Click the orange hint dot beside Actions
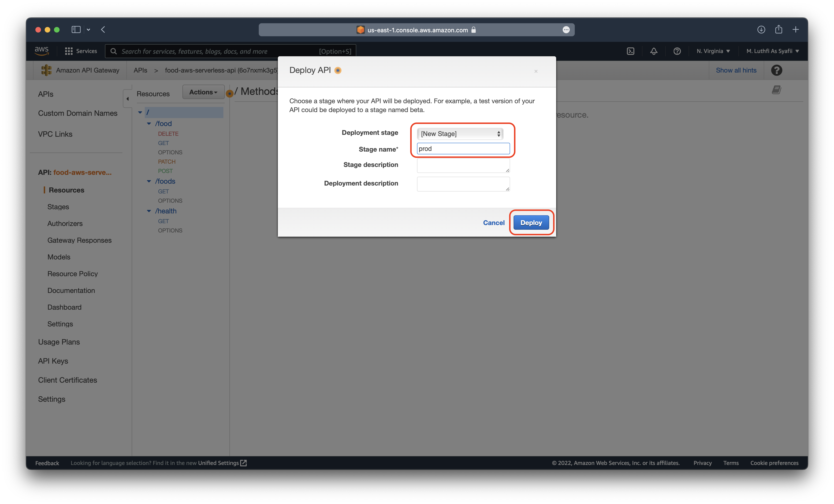Viewport: 834px width, 504px height. (x=229, y=93)
